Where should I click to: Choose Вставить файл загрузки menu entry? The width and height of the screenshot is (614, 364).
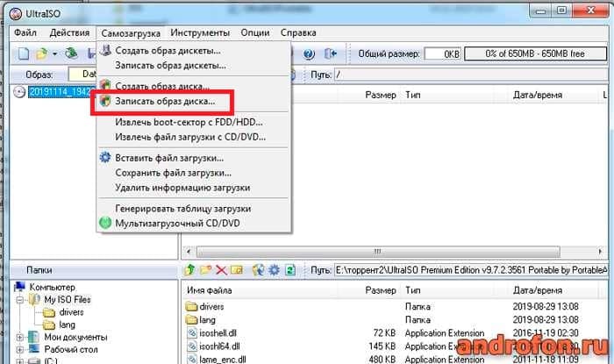[x=194, y=158]
